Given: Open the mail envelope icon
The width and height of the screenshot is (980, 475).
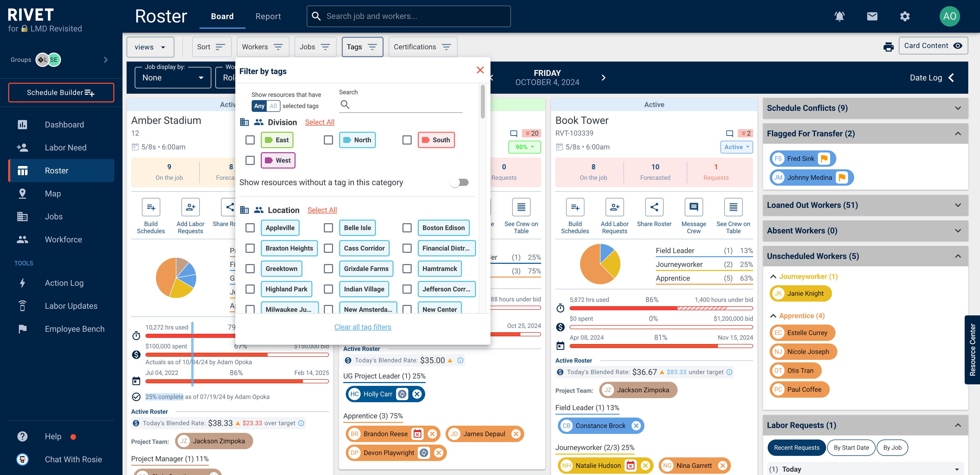Looking at the screenshot, I should pos(872,16).
